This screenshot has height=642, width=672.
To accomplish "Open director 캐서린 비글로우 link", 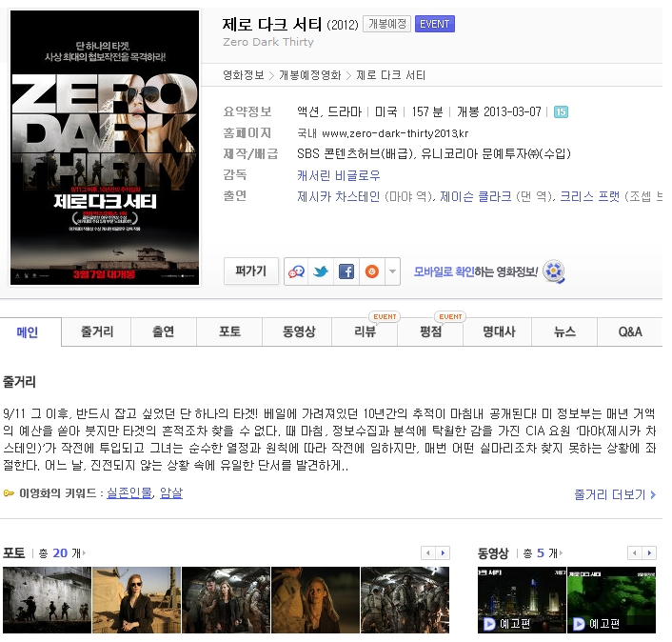I will (x=338, y=175).
